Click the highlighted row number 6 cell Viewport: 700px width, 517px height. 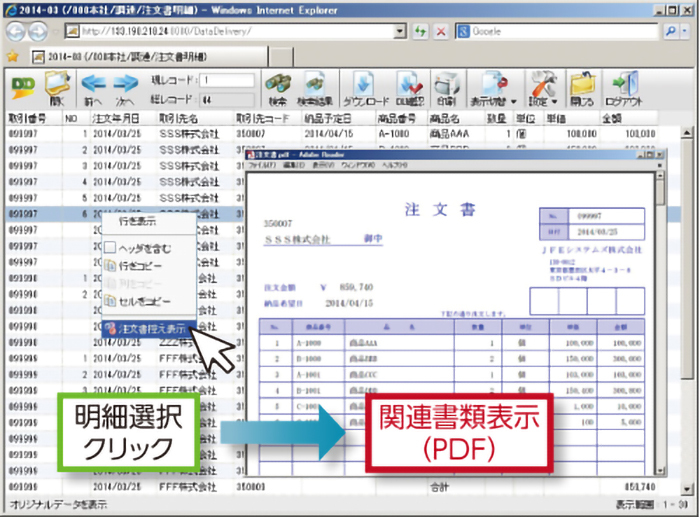point(85,214)
